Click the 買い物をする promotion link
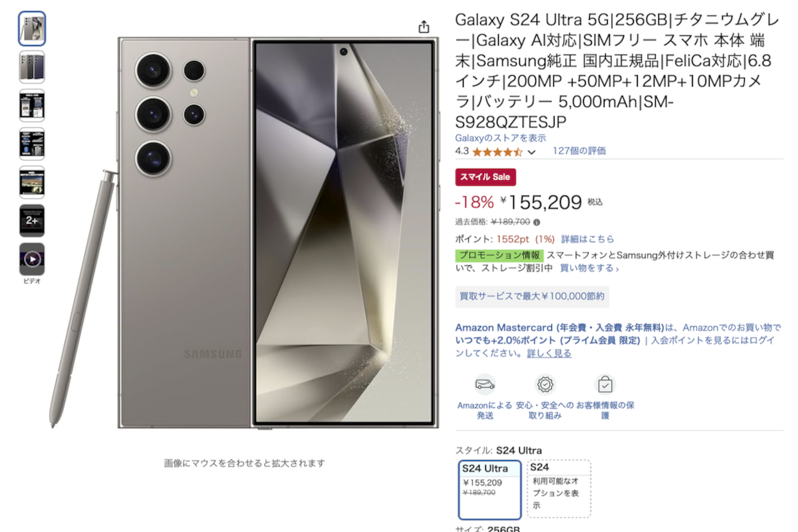 pyautogui.click(x=589, y=268)
